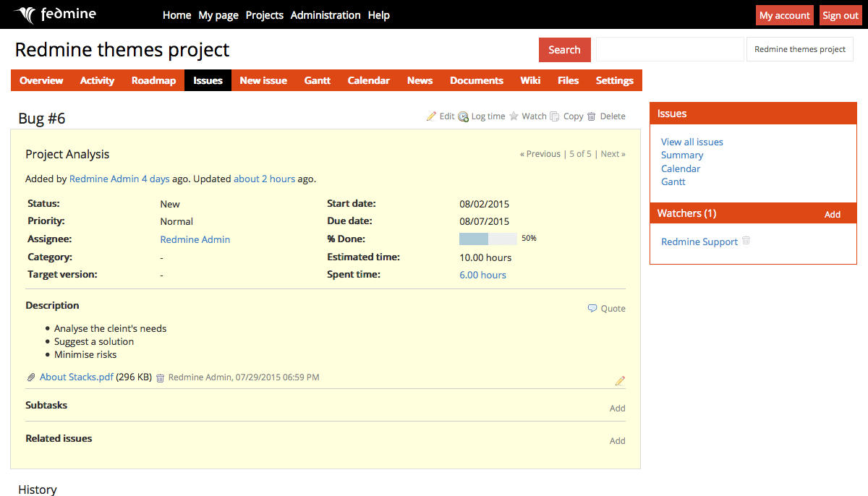Remove watcher Redmine Support with trash icon
The image size is (868, 496).
pyautogui.click(x=746, y=241)
